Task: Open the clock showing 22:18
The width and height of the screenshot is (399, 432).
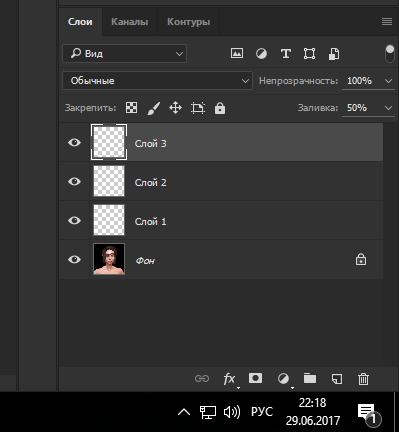Action: coord(313,412)
